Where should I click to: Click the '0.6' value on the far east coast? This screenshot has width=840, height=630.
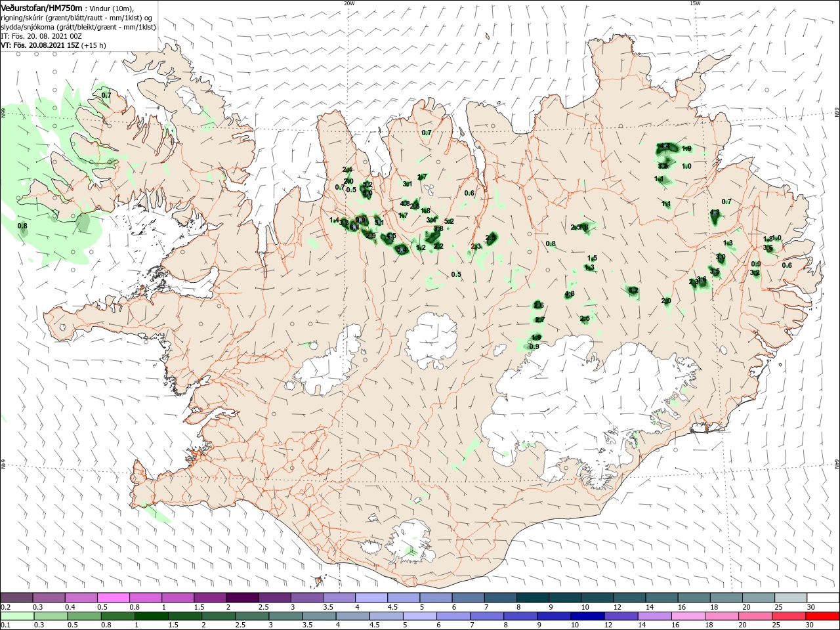click(x=787, y=265)
